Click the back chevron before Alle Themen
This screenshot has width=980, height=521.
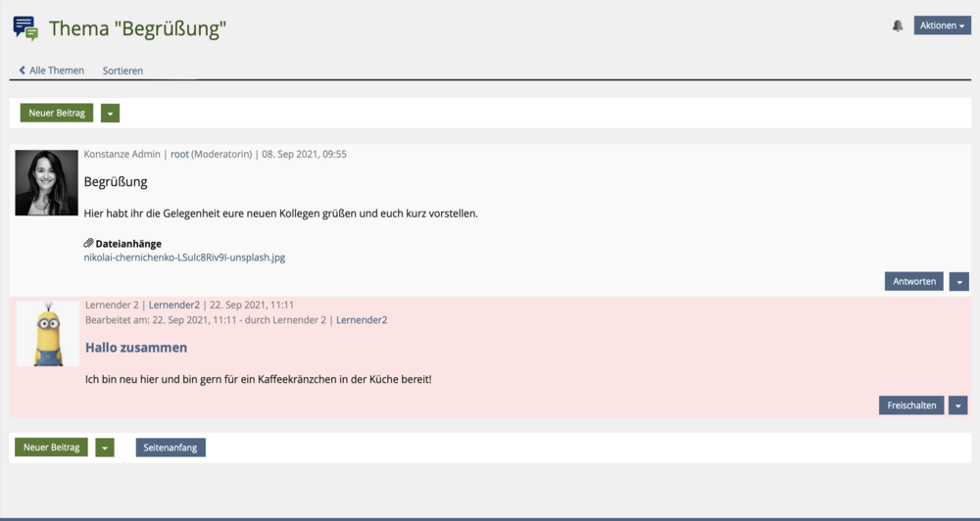point(23,71)
